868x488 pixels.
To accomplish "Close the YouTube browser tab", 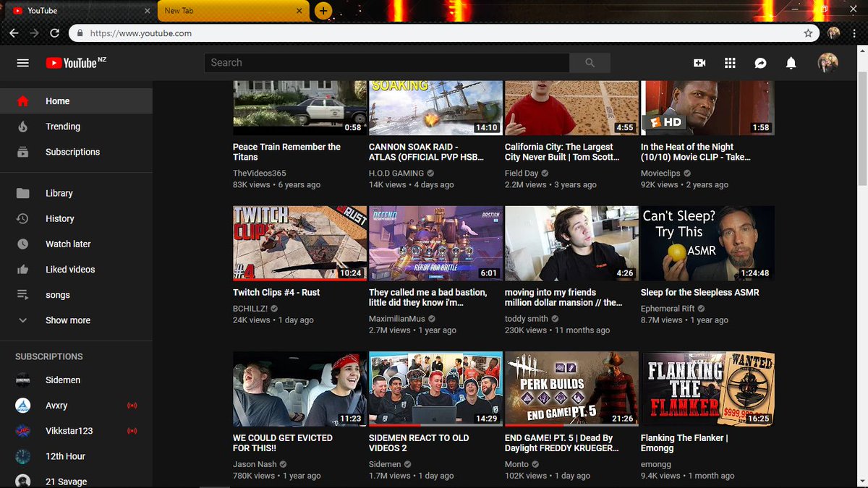I will [148, 11].
